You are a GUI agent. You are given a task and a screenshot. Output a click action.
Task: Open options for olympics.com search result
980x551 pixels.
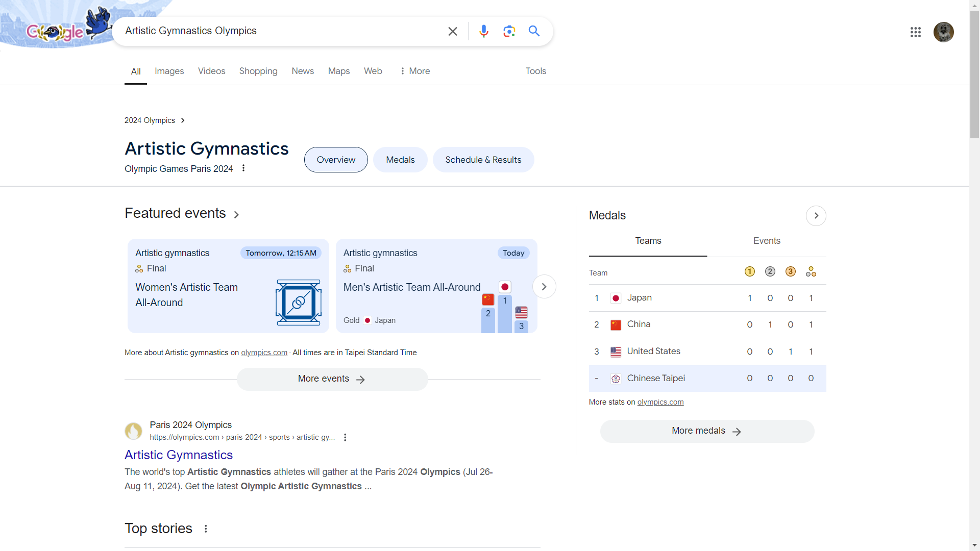(345, 437)
